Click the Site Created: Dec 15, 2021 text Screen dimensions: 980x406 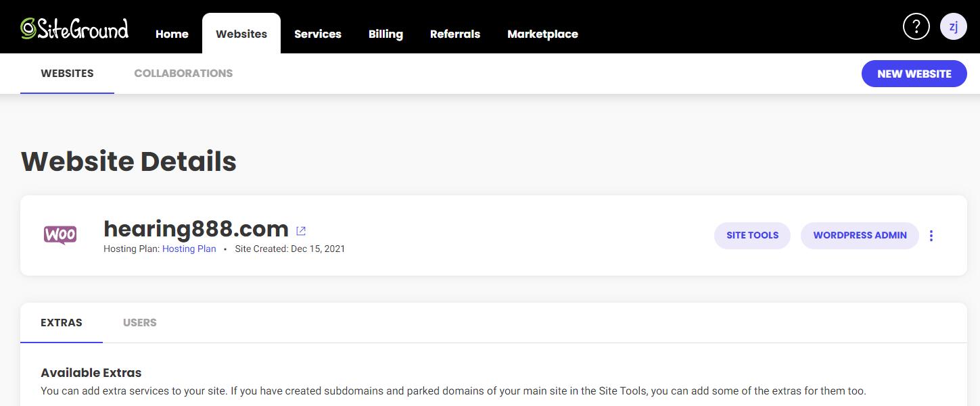click(x=290, y=249)
